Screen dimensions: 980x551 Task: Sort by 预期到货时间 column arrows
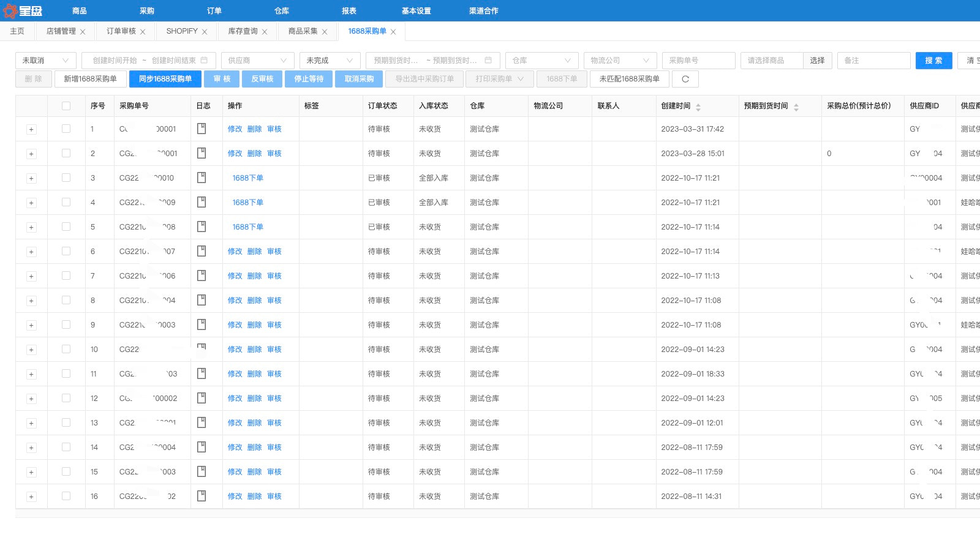[x=796, y=107]
